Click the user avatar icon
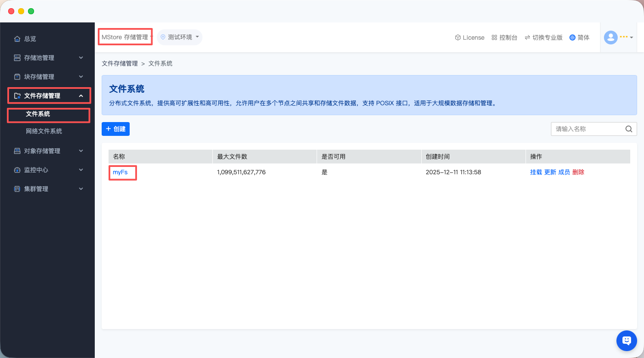Image resolution: width=644 pixels, height=358 pixels. 610,38
